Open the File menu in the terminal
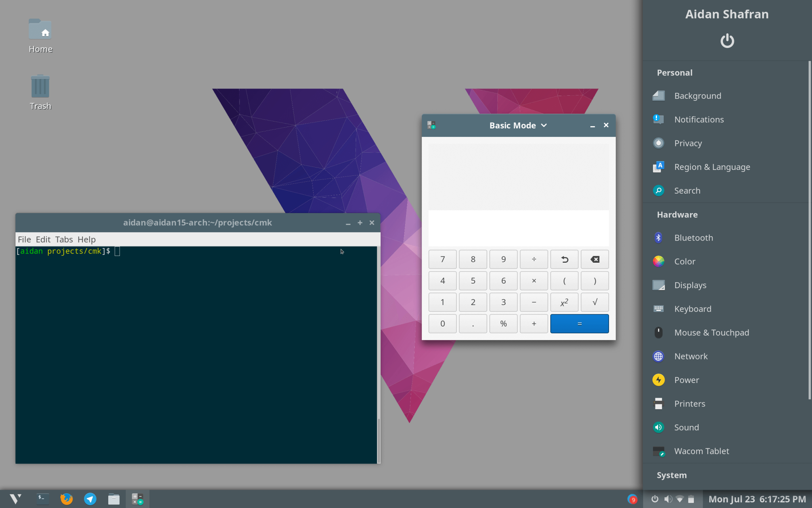This screenshot has height=508, width=812. (x=24, y=239)
